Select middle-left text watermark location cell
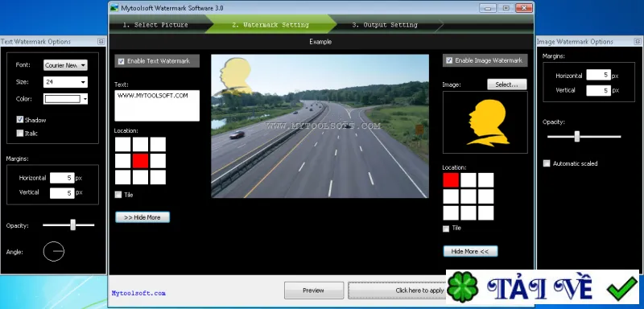The width and height of the screenshot is (644, 309). tap(123, 161)
